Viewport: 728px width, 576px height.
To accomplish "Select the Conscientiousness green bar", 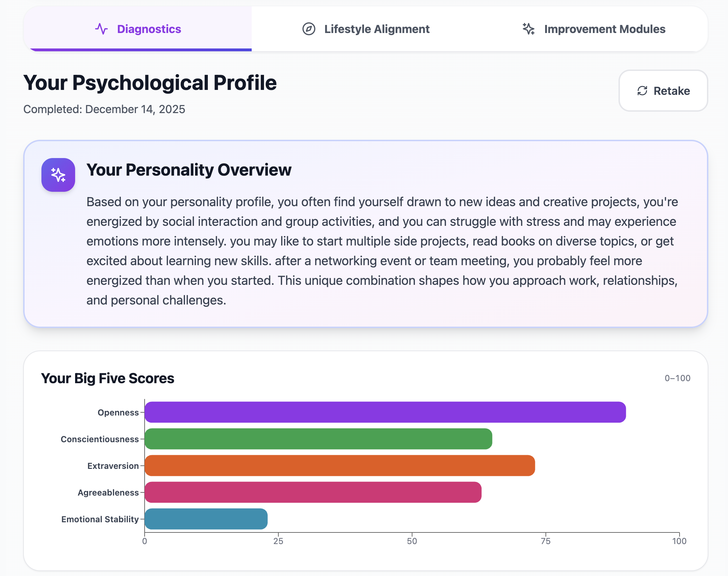I will [x=318, y=439].
